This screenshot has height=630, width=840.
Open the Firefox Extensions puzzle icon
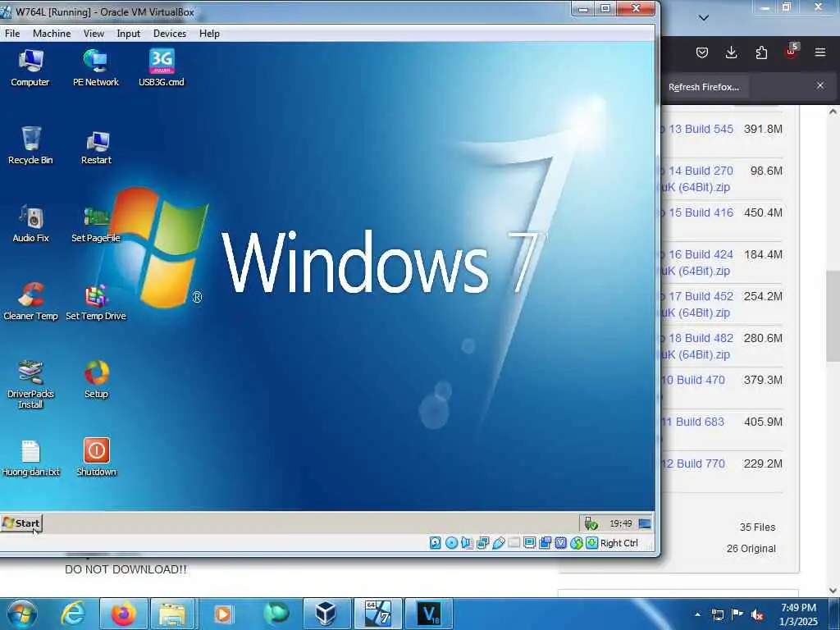tap(761, 52)
